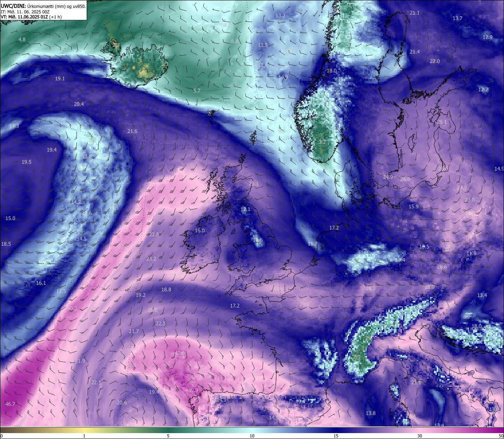Viewport: 504px width, 439px height.
Task: Click the map value 19.5
Action: (x=26, y=162)
